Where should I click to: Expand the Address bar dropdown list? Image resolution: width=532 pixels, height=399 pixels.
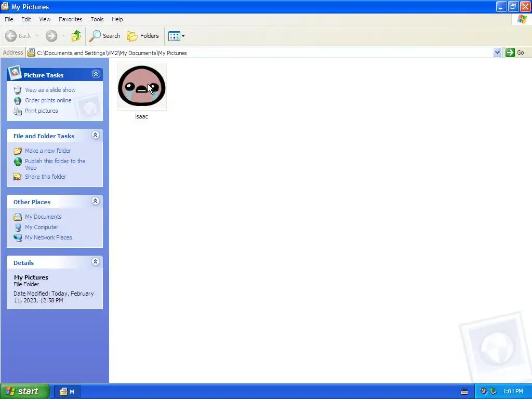[497, 52]
